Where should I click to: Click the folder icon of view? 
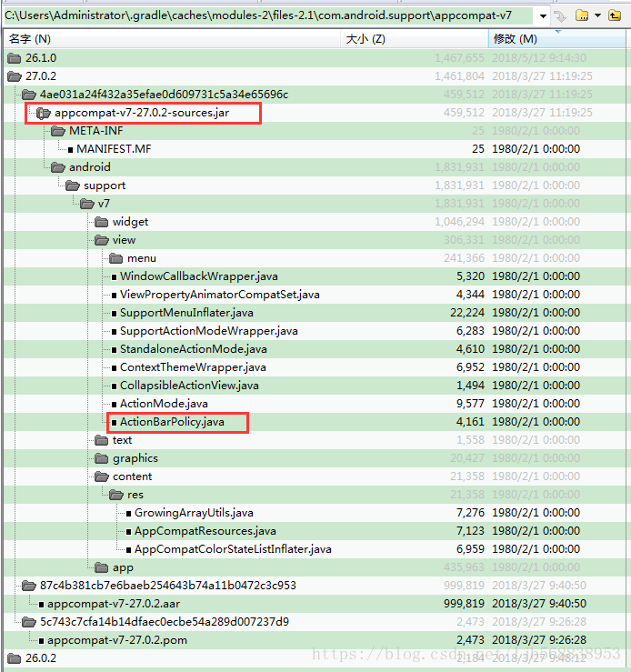[x=102, y=240]
